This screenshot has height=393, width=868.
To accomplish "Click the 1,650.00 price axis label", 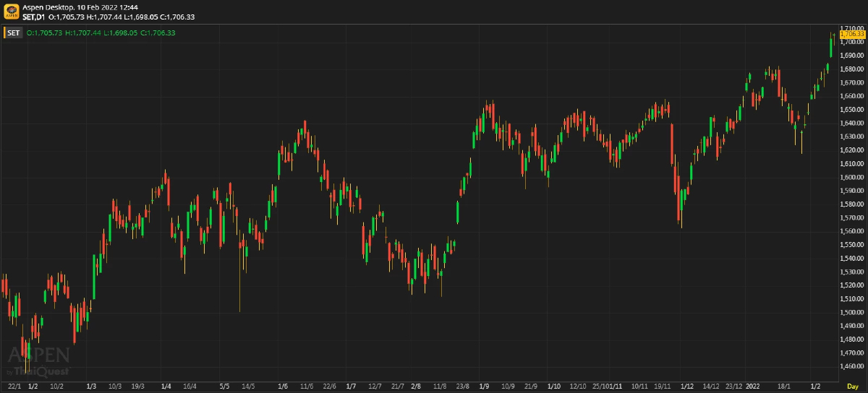I will [854, 109].
